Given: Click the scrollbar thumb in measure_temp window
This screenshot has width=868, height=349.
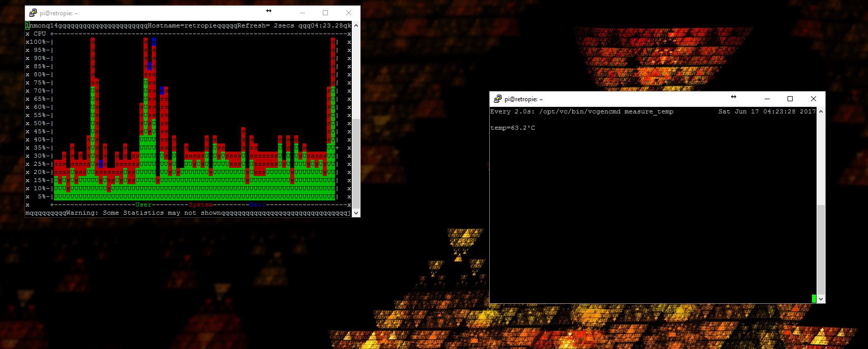Looking at the screenshot, I should click(821, 249).
